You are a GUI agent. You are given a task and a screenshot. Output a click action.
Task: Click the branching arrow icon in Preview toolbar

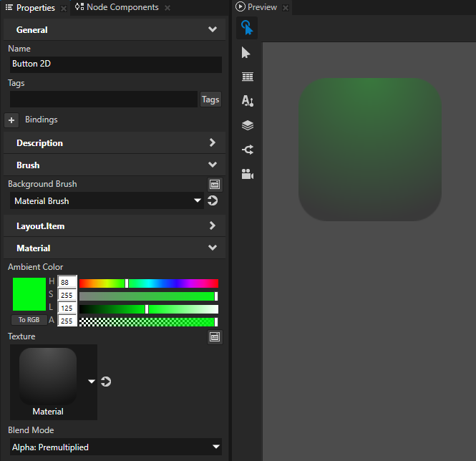[x=248, y=150]
